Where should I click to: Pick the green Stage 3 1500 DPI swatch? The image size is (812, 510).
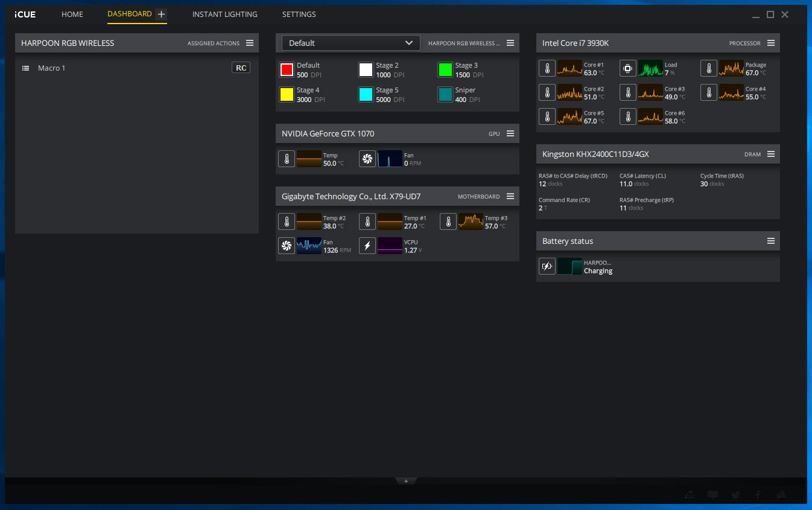(x=445, y=69)
